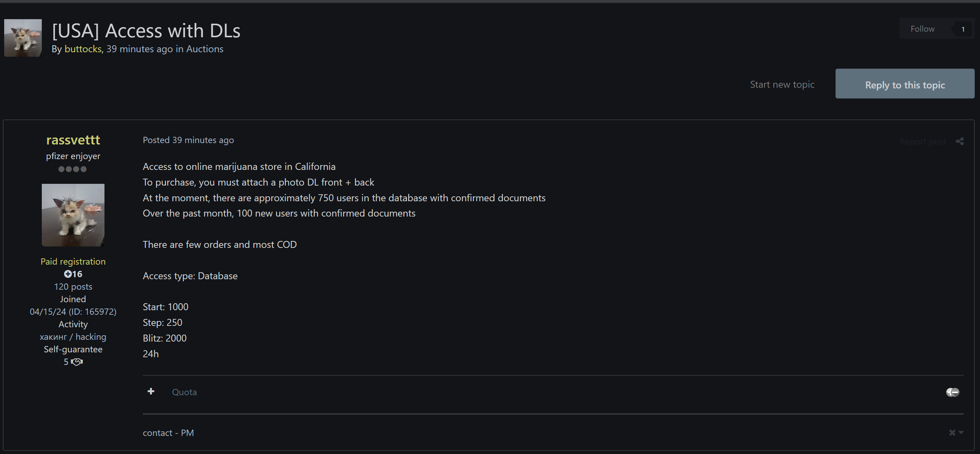Click the share post icon
Screen dimensions: 980x454
click(959, 141)
